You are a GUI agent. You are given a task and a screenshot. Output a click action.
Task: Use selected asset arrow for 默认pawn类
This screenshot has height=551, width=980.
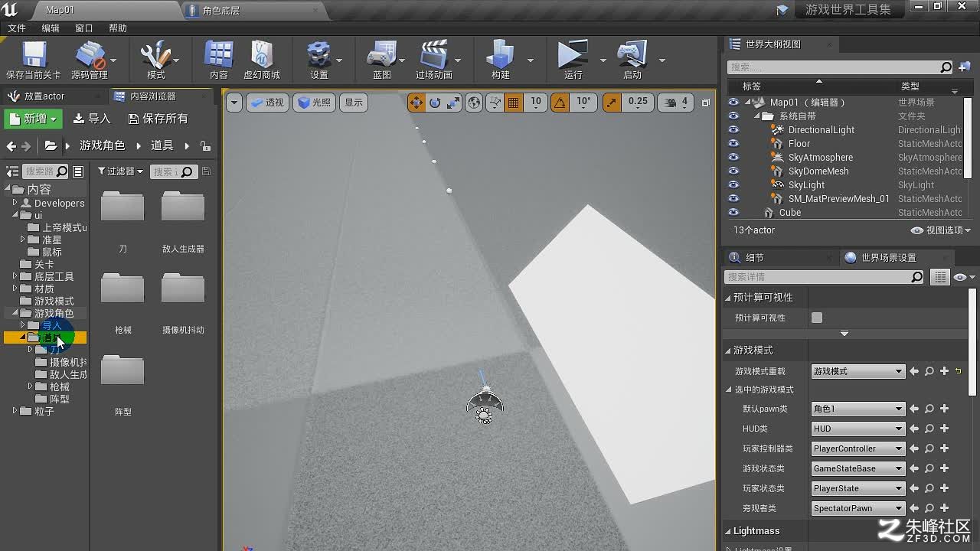(913, 409)
